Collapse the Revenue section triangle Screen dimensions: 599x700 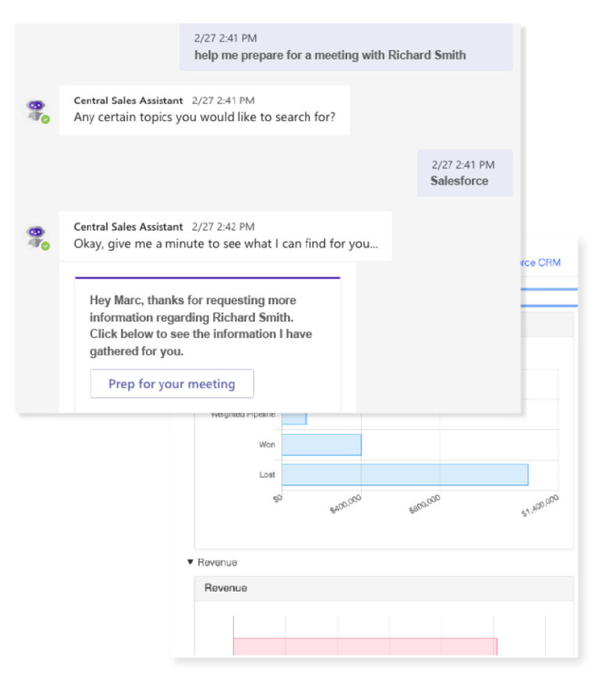(x=190, y=562)
